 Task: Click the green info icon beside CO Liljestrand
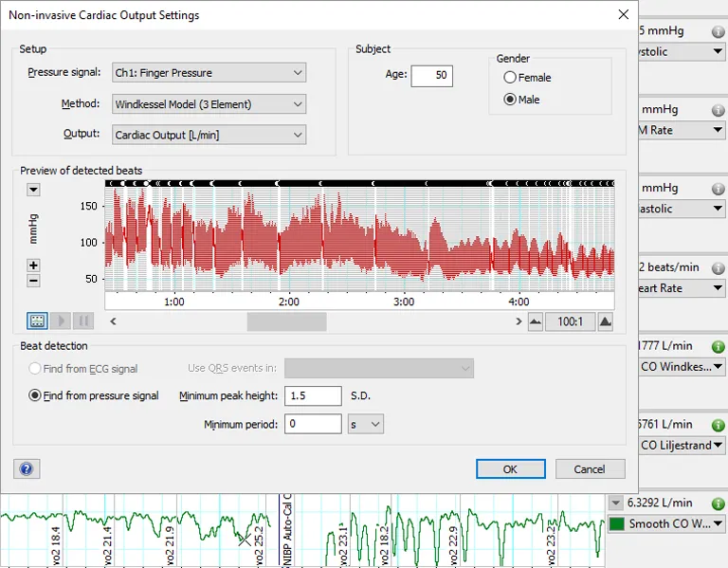click(x=718, y=424)
